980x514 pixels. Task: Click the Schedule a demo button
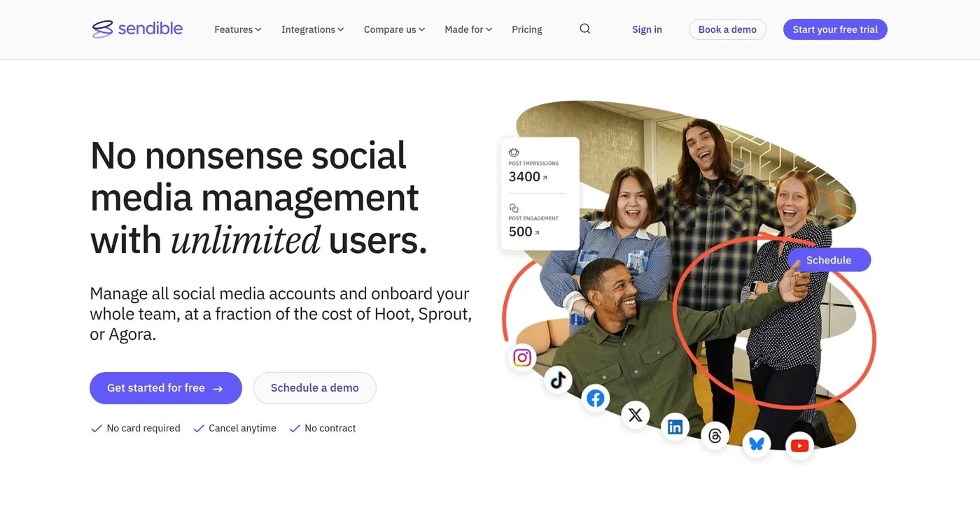coord(315,388)
